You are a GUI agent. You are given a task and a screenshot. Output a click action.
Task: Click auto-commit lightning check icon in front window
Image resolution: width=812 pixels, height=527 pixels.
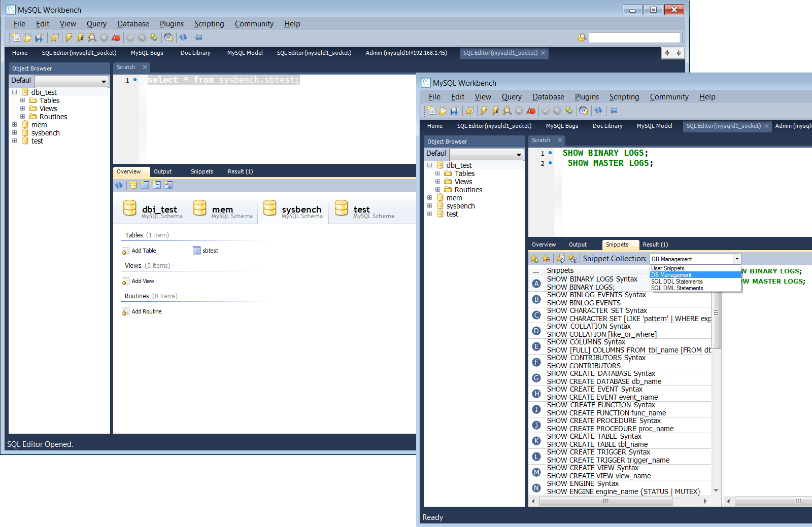pos(569,111)
